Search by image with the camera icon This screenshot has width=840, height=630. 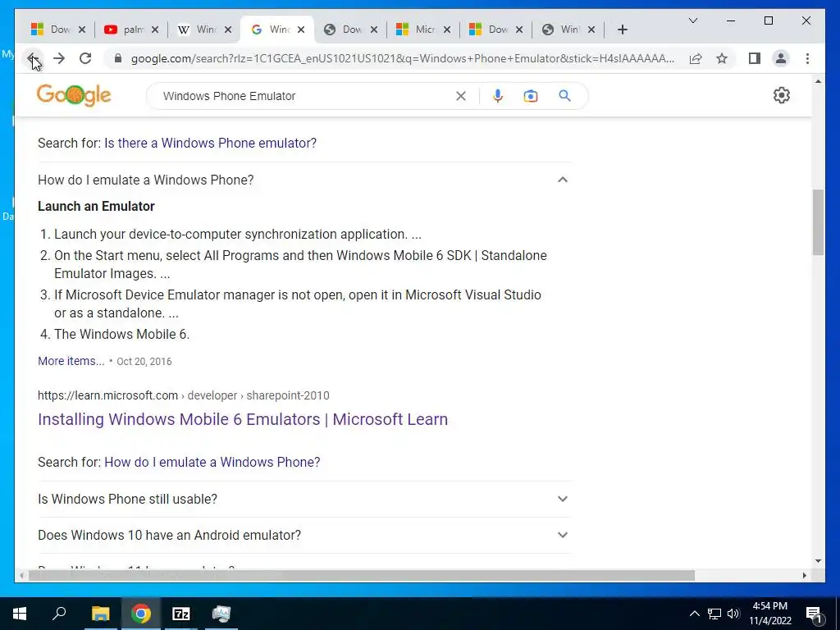[531, 96]
